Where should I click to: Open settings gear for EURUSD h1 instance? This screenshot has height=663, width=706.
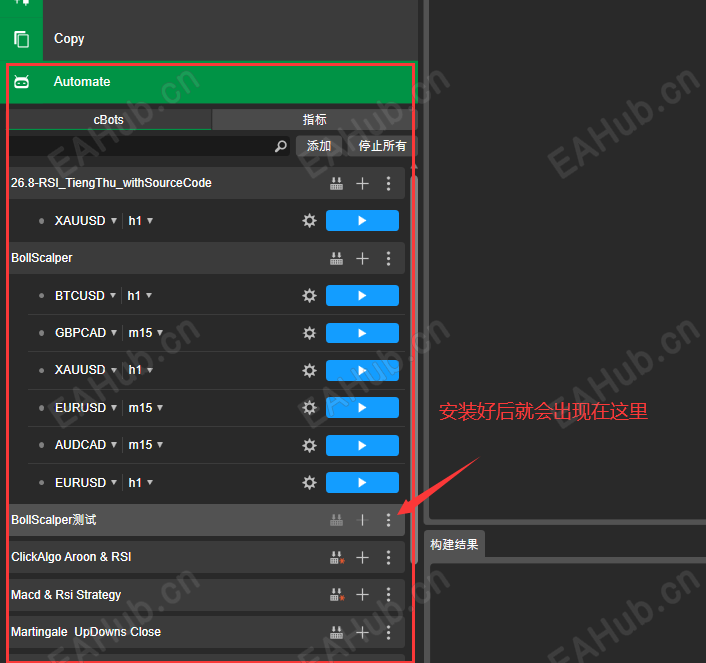tap(309, 483)
